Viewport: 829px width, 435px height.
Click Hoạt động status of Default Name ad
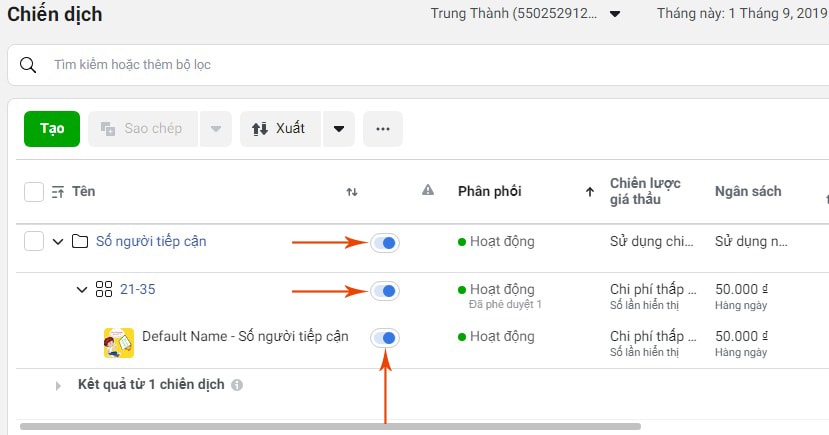pyautogui.click(x=496, y=337)
